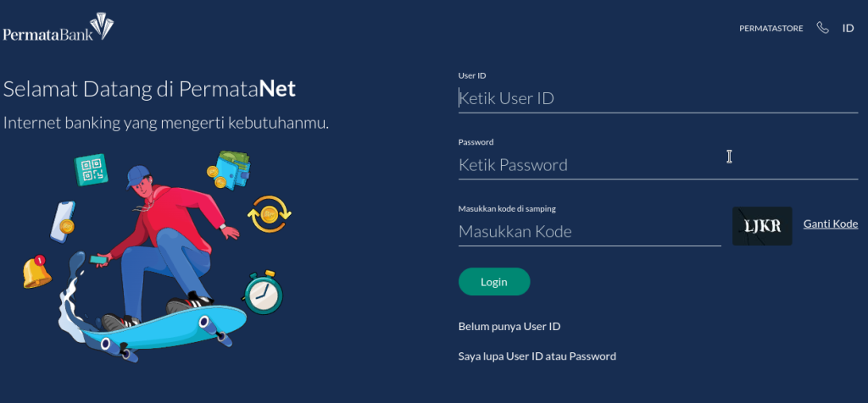Click into the Password field
868x403 pixels.
click(x=658, y=165)
